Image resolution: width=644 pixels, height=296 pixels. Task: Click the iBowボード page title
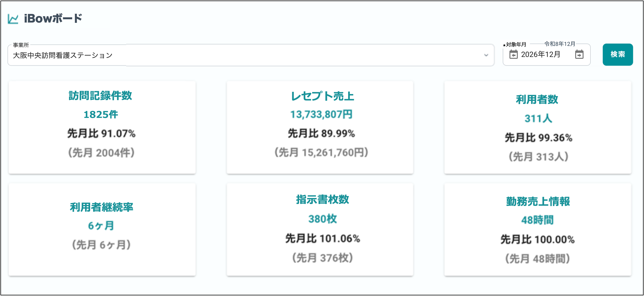point(53,19)
